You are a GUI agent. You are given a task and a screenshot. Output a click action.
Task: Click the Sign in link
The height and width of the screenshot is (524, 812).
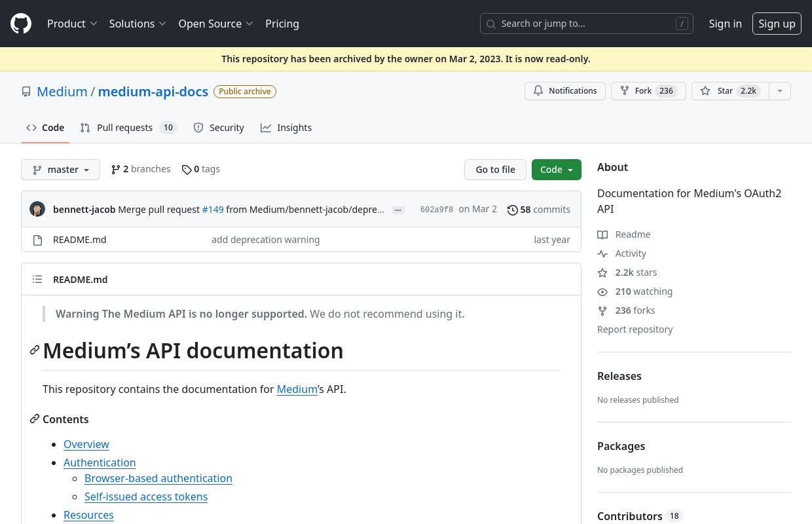725,24
